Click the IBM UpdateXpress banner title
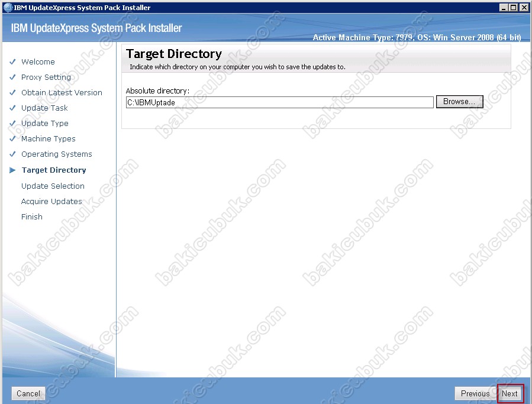 tap(96, 28)
